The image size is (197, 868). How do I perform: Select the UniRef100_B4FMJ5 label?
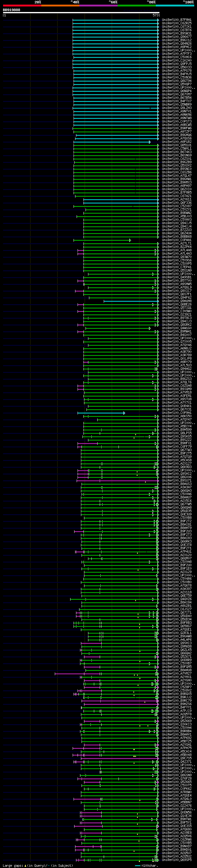click(176, 74)
